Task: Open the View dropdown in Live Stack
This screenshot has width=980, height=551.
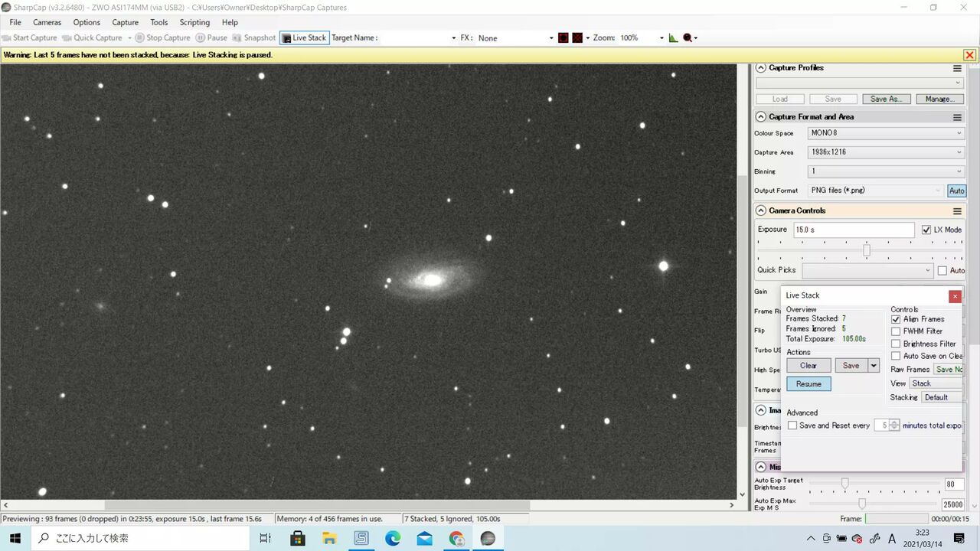Action: coord(935,383)
